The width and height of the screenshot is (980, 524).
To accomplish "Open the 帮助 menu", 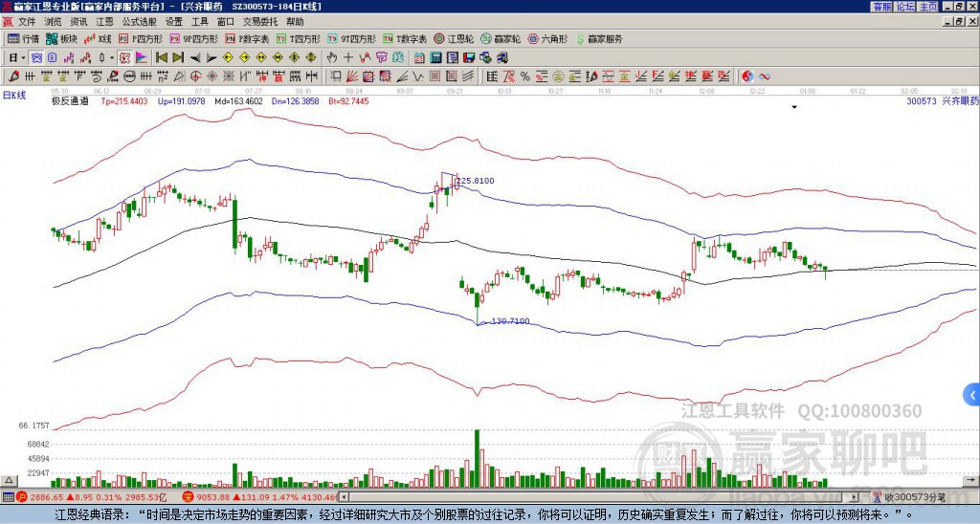I will [x=295, y=22].
